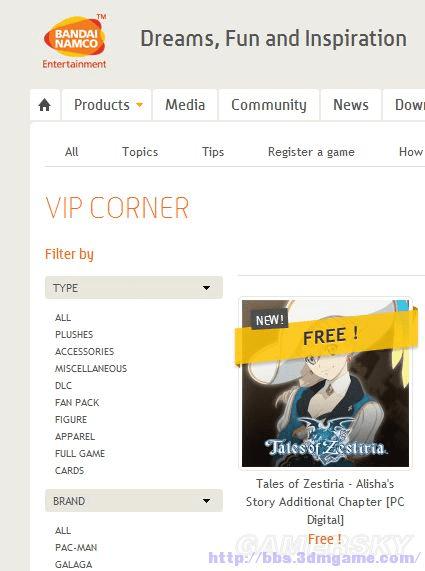This screenshot has height=571, width=425.
Task: Select the Topics sub-navigation link
Action: point(140,152)
